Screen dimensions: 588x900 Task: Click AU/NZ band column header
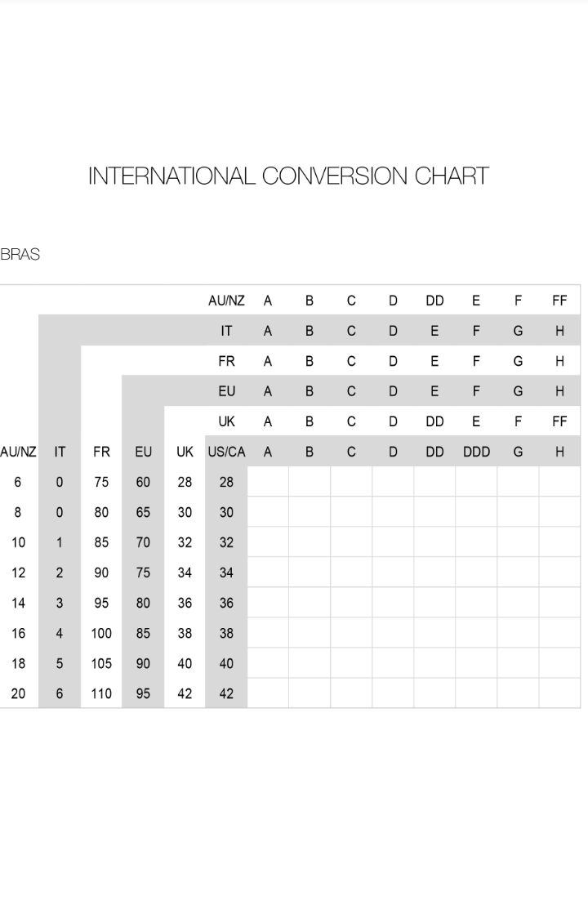pos(18,452)
